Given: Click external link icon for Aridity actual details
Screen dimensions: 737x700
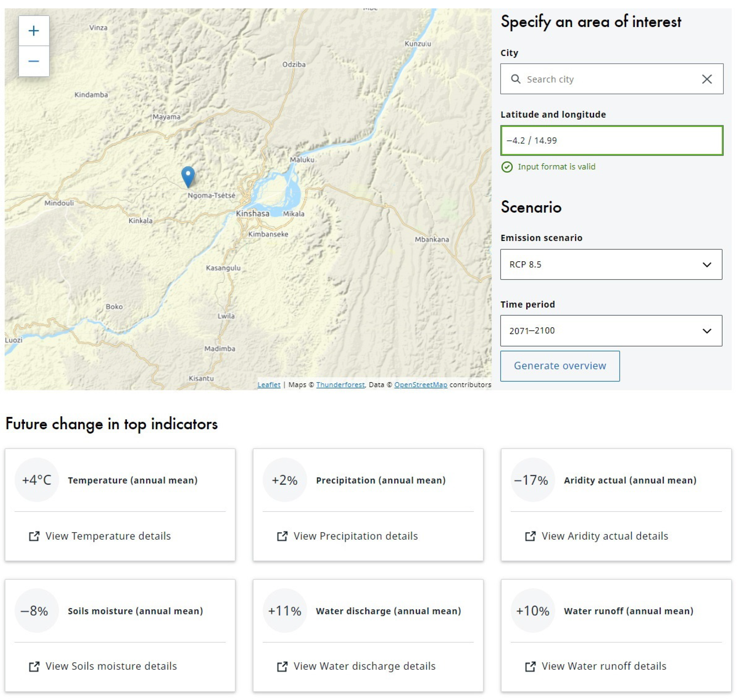Looking at the screenshot, I should coord(530,536).
